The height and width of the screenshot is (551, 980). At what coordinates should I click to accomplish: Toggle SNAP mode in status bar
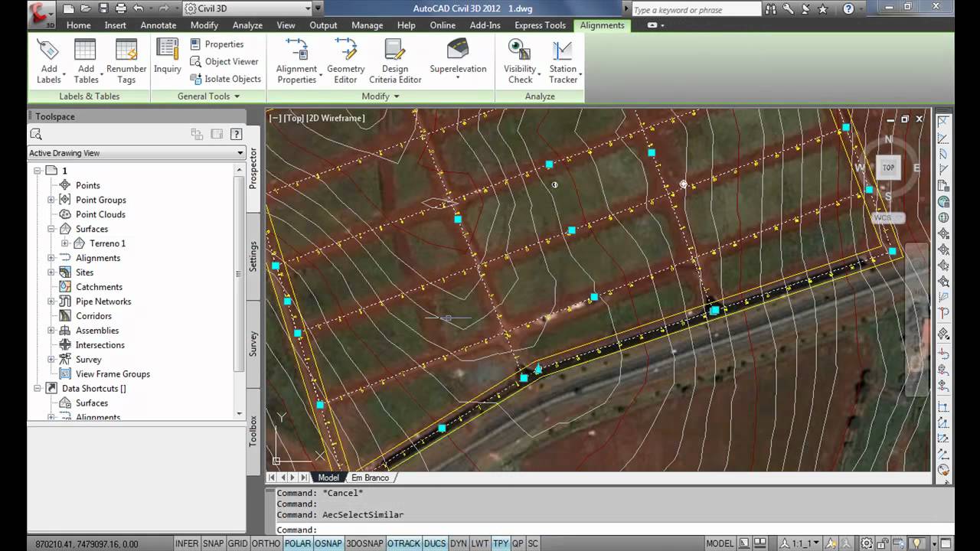pos(213,543)
